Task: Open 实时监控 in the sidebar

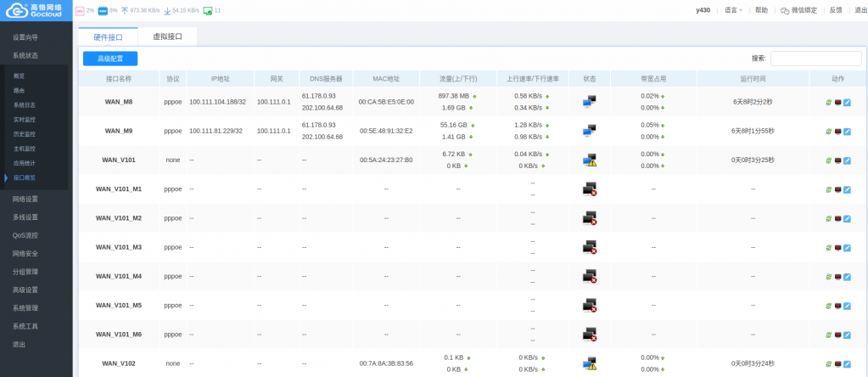Action: (25, 119)
